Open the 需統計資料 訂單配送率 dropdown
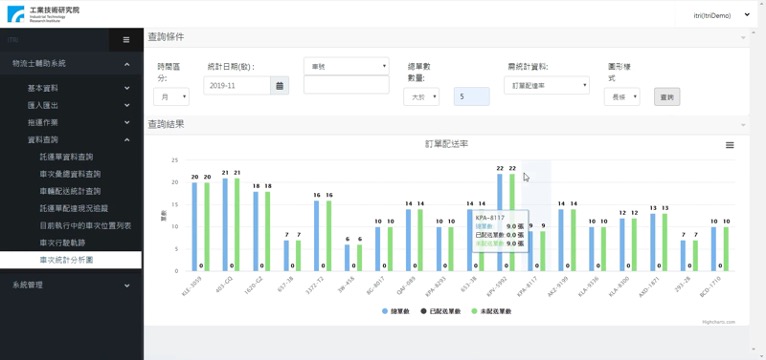This screenshot has height=360, width=766. 547,85
